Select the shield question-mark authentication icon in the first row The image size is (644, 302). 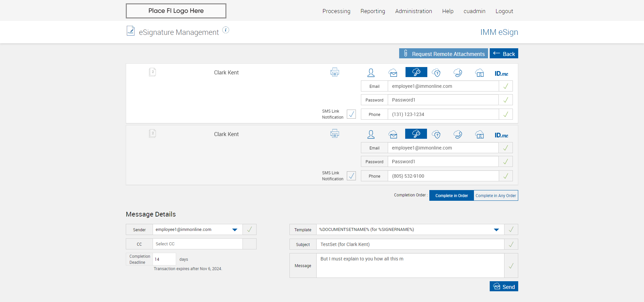[436, 73]
